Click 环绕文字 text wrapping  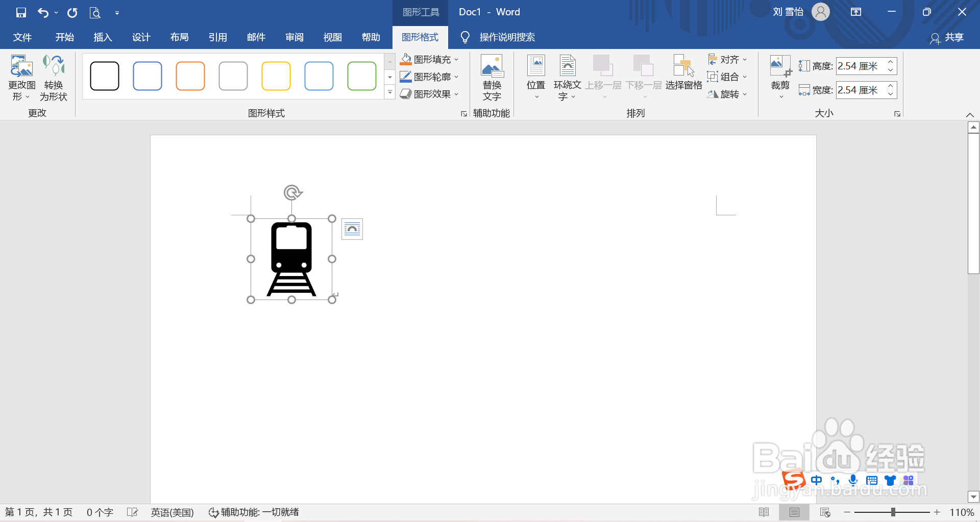tap(567, 77)
